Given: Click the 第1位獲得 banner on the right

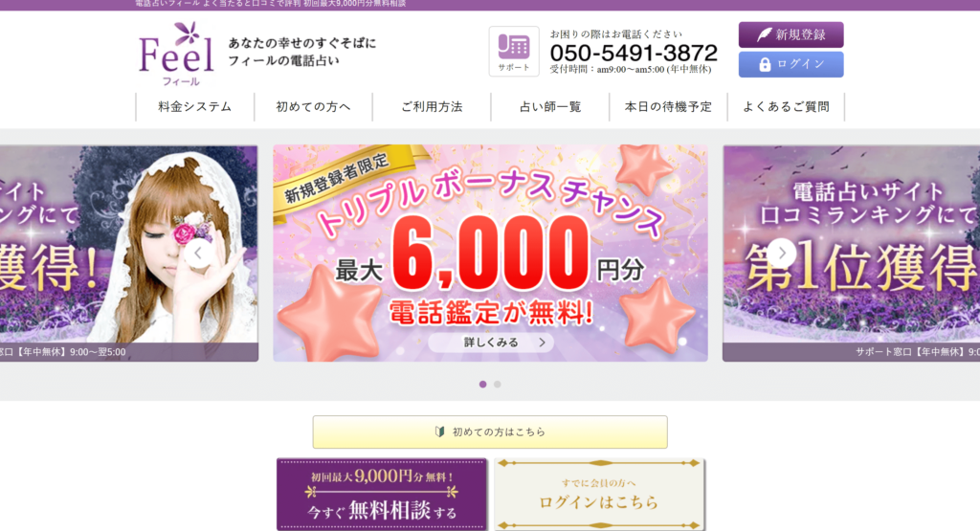Looking at the screenshot, I should [x=851, y=253].
